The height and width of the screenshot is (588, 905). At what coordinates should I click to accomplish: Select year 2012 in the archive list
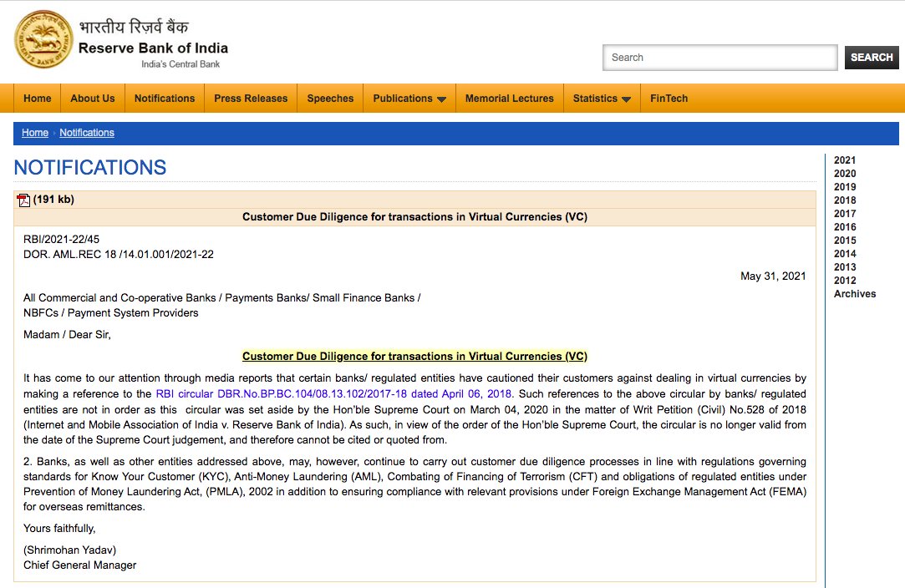click(844, 281)
